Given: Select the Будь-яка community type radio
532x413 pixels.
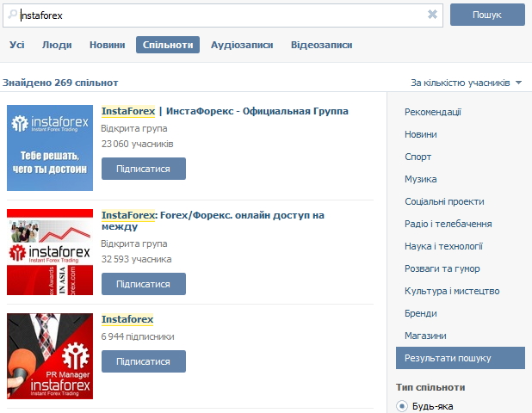Looking at the screenshot, I should [x=402, y=406].
